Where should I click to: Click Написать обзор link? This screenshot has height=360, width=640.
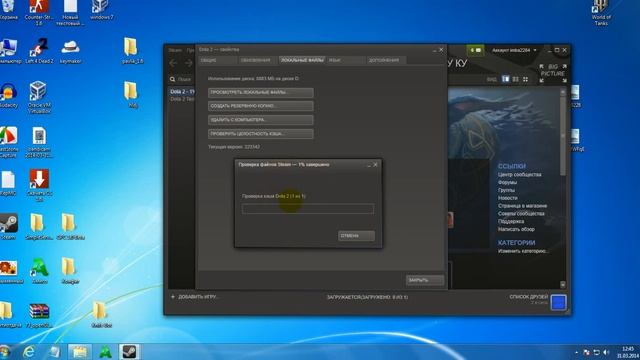pyautogui.click(x=516, y=229)
